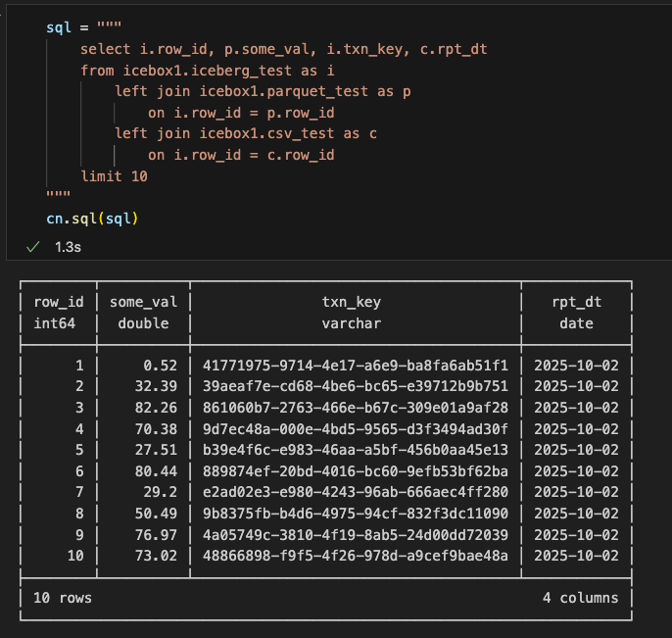Image resolution: width=672 pixels, height=638 pixels.
Task: Click the cn.sql(sql) call line
Action: [x=92, y=219]
